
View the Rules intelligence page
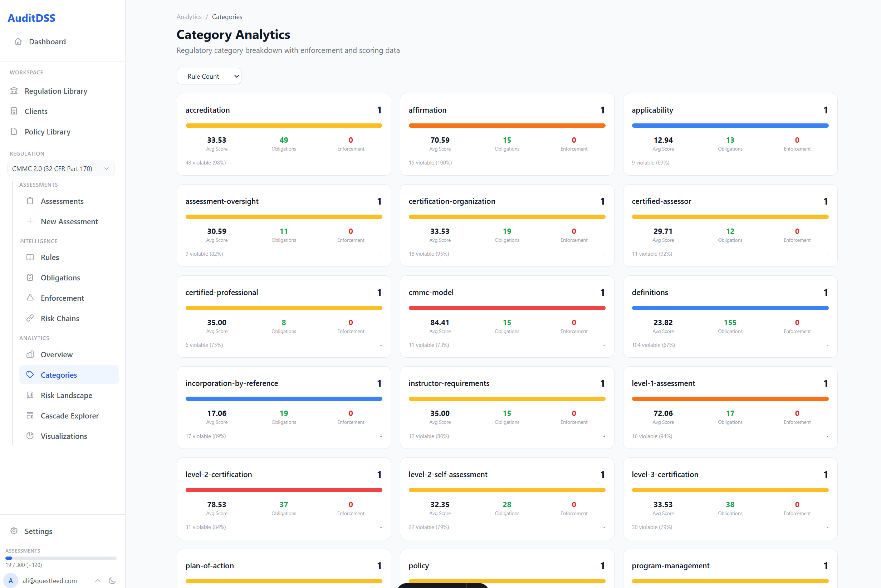tap(49, 257)
